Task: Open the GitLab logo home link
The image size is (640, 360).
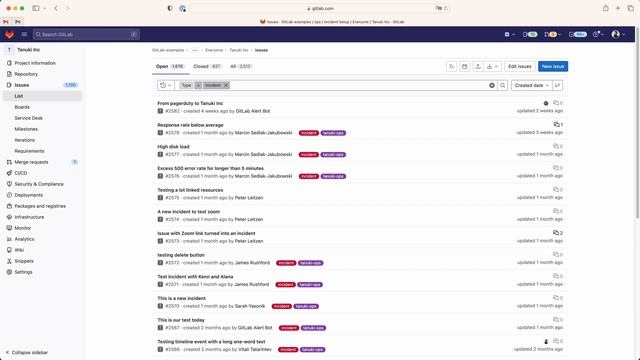Action: click(x=10, y=35)
